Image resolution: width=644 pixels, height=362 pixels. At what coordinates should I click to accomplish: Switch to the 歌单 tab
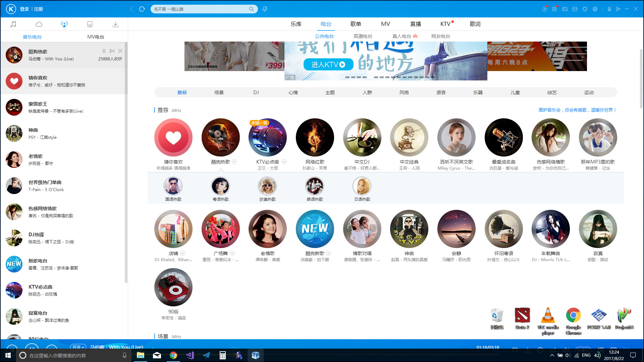(x=356, y=24)
